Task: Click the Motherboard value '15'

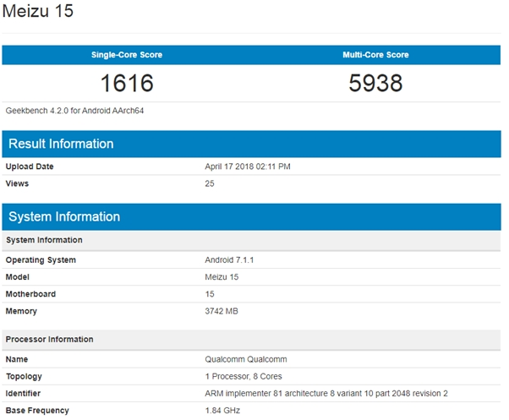Action: click(210, 294)
